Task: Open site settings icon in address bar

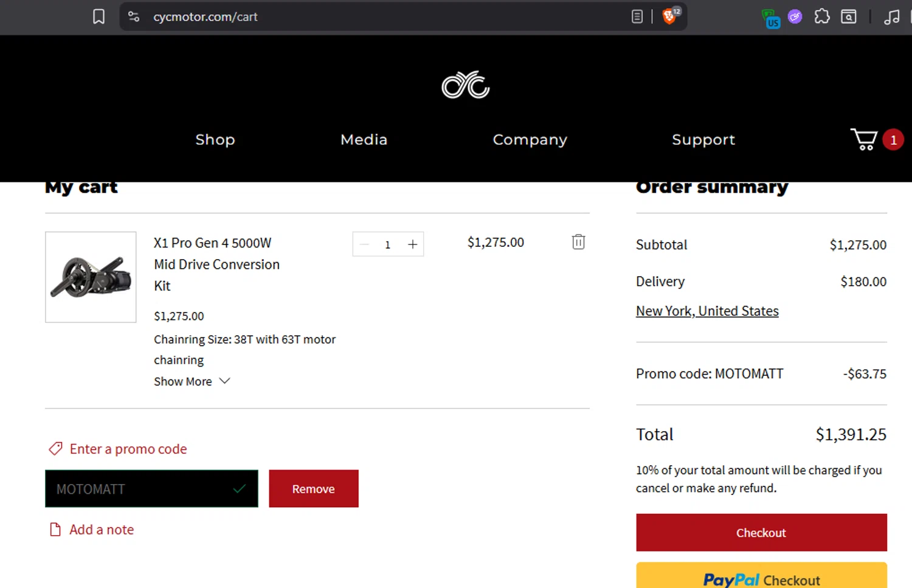Action: [x=134, y=16]
